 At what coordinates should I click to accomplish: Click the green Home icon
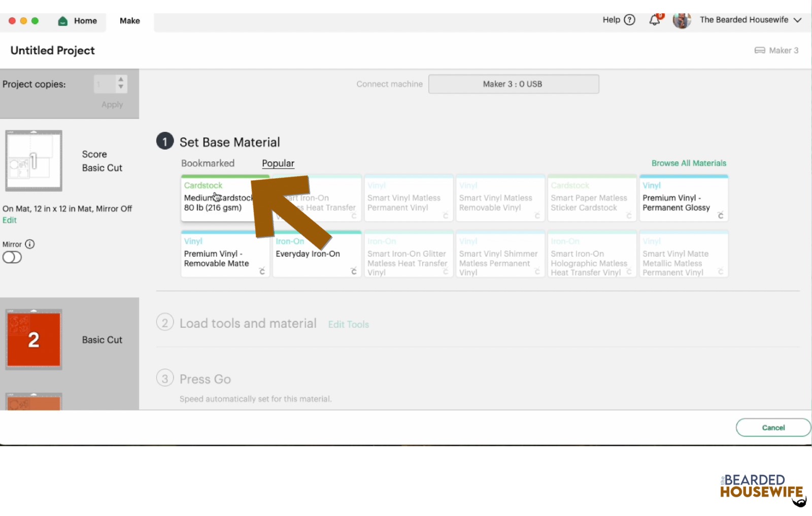pos(62,21)
